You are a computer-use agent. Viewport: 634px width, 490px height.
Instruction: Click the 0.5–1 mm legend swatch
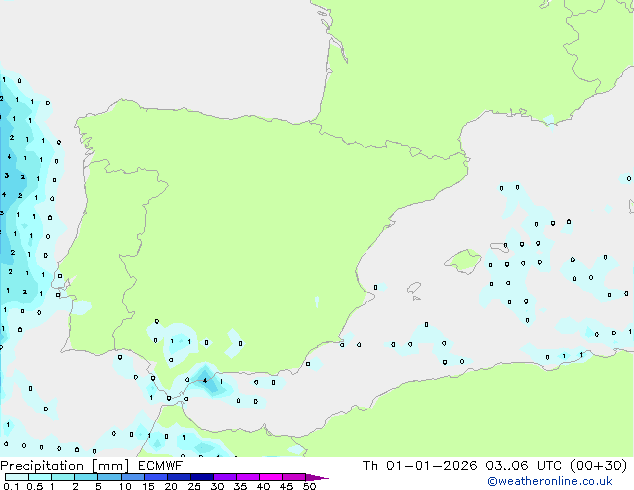(x=40, y=477)
